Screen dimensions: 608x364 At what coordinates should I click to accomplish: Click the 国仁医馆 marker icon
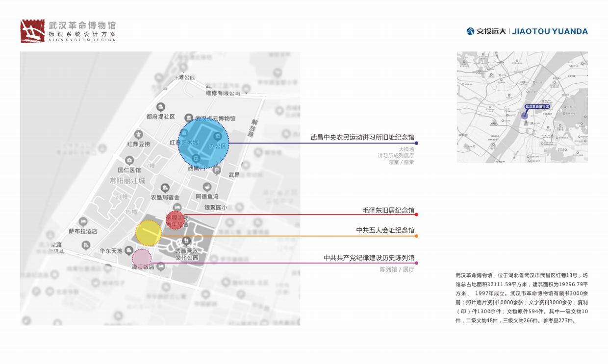coord(129,161)
